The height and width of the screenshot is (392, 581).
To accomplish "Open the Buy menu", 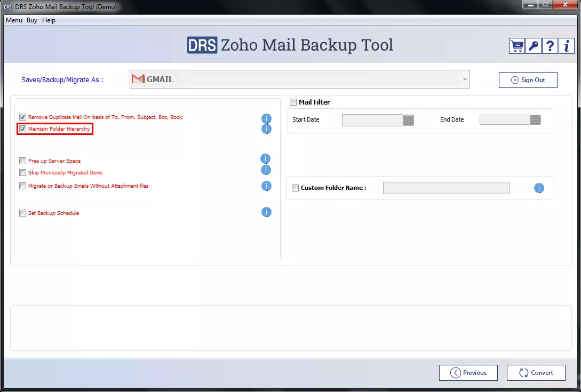I will pyautogui.click(x=32, y=20).
